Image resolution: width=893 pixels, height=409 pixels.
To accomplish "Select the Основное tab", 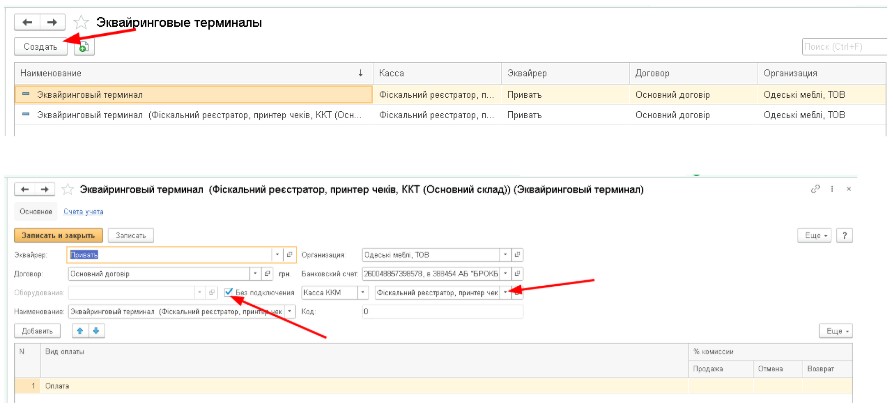I will (35, 211).
